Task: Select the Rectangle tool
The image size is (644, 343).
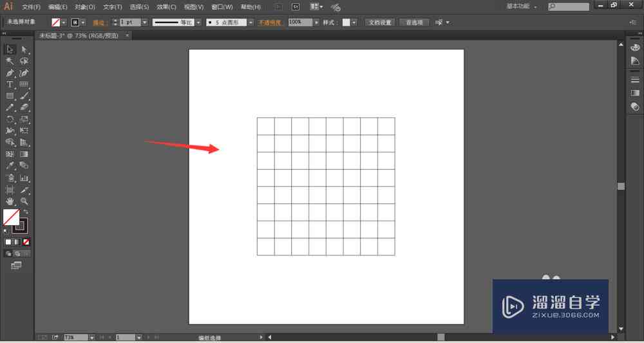Action: (x=10, y=96)
